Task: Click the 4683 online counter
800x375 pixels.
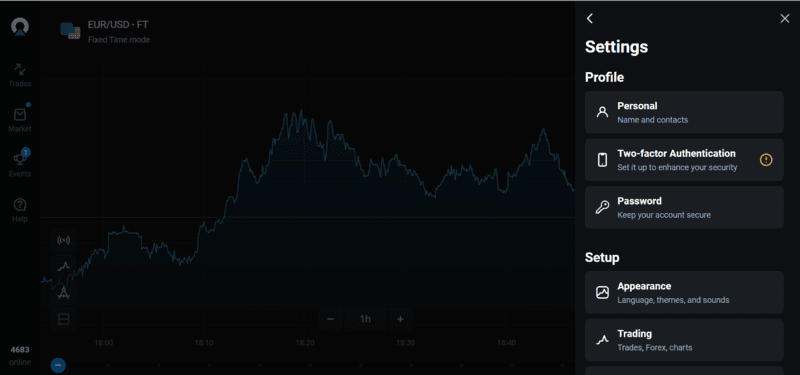Action: tap(20, 356)
